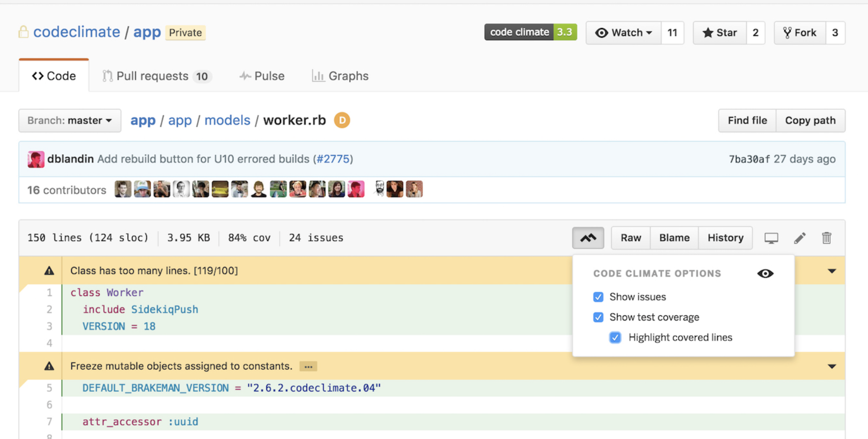The height and width of the screenshot is (439, 868).
Task: Open the Pulse tab
Action: pyautogui.click(x=262, y=76)
